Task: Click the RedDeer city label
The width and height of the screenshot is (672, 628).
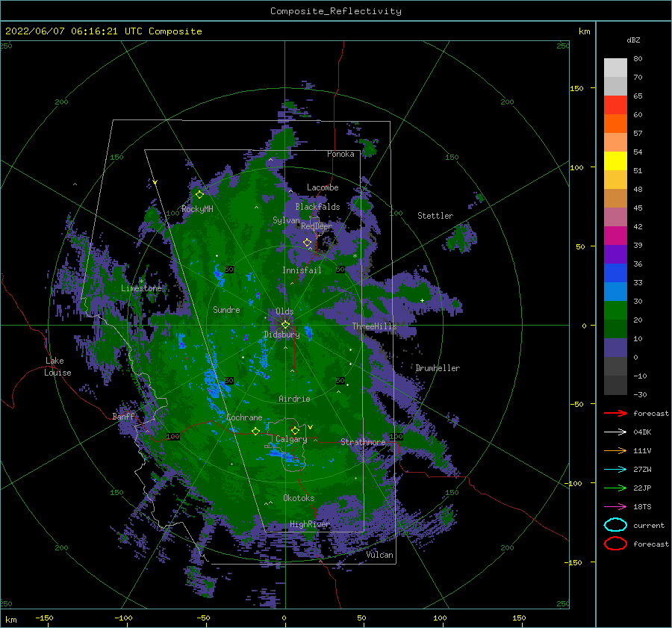Action: 317,226
